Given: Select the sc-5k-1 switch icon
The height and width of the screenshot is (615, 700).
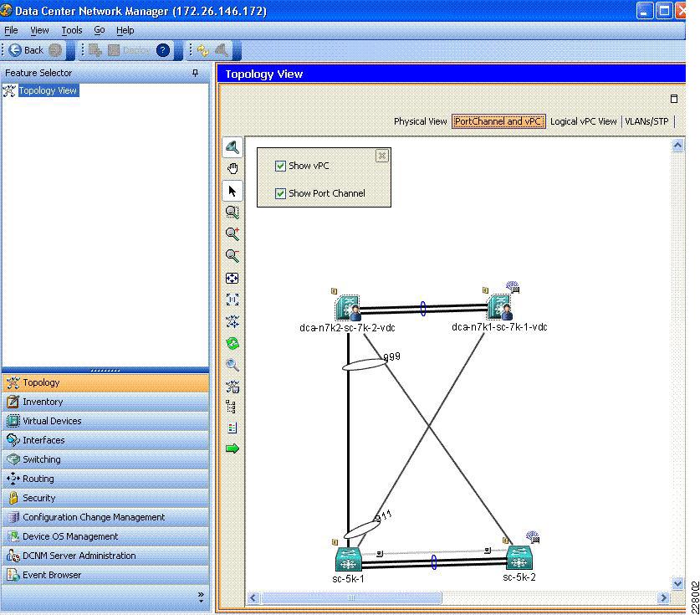Looking at the screenshot, I should point(348,559).
